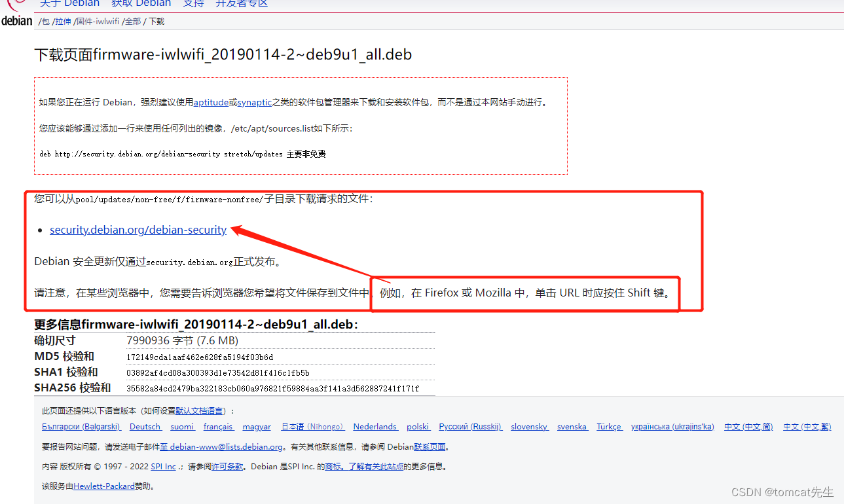This screenshot has width=844, height=504.
Task: Click the page heading 下载页面firmware-iwlwifi
Action: click(223, 54)
